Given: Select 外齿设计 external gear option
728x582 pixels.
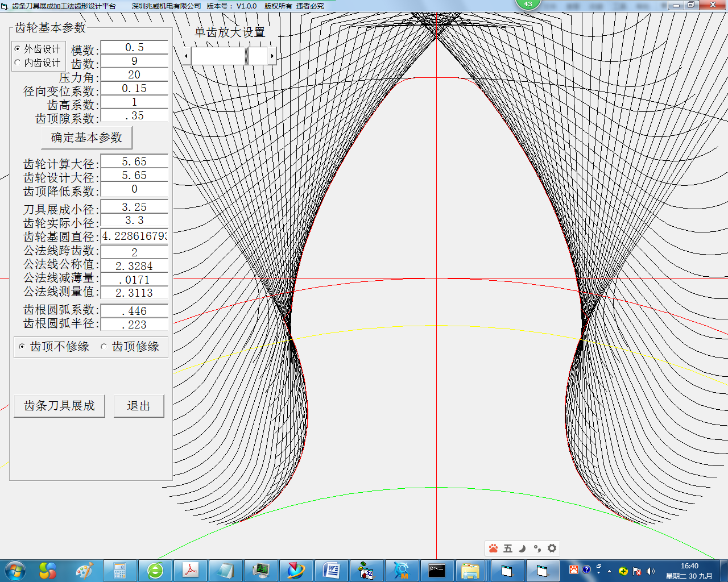Looking at the screenshot, I should 38,49.
